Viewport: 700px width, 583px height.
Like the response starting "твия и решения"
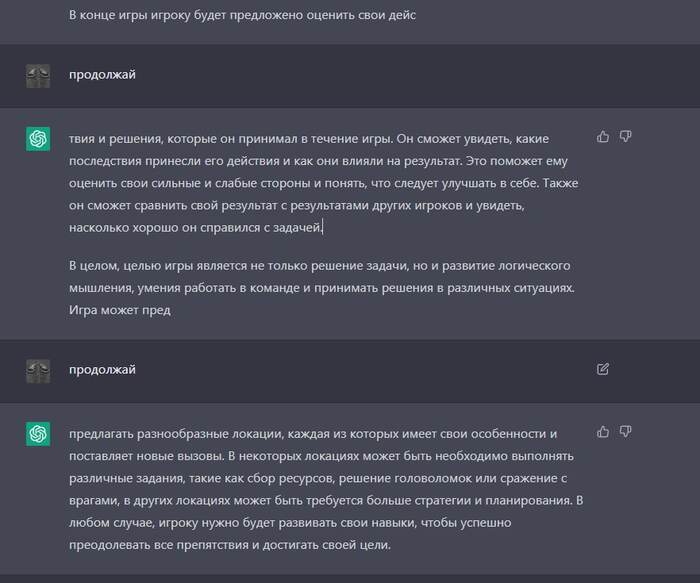(x=602, y=136)
